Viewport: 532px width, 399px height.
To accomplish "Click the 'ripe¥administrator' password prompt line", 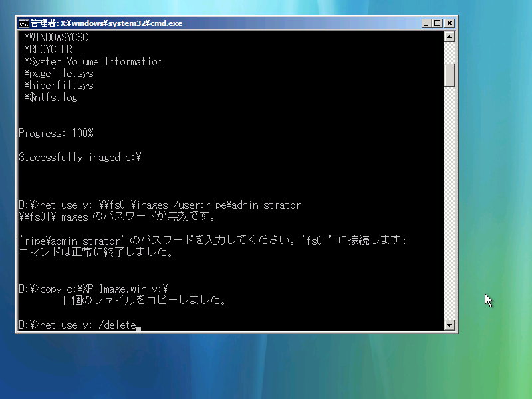I will [212, 240].
